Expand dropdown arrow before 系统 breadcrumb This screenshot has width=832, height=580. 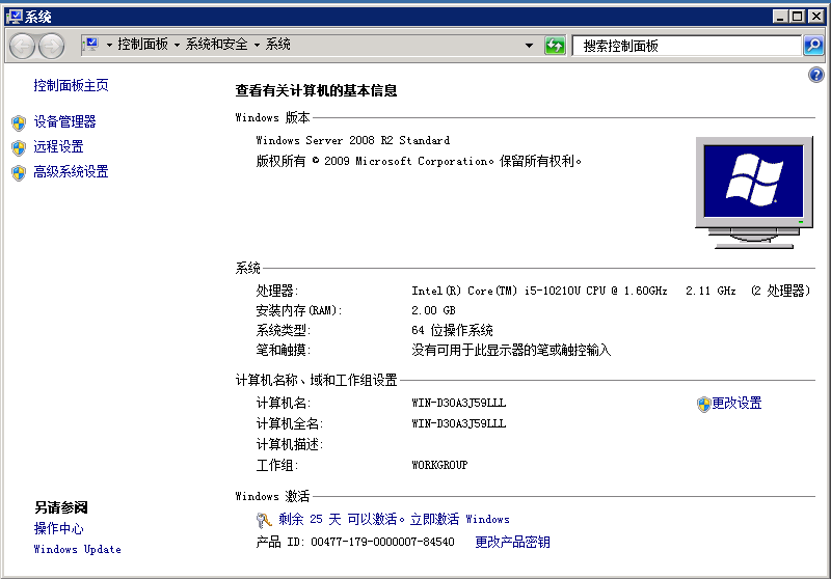click(257, 45)
